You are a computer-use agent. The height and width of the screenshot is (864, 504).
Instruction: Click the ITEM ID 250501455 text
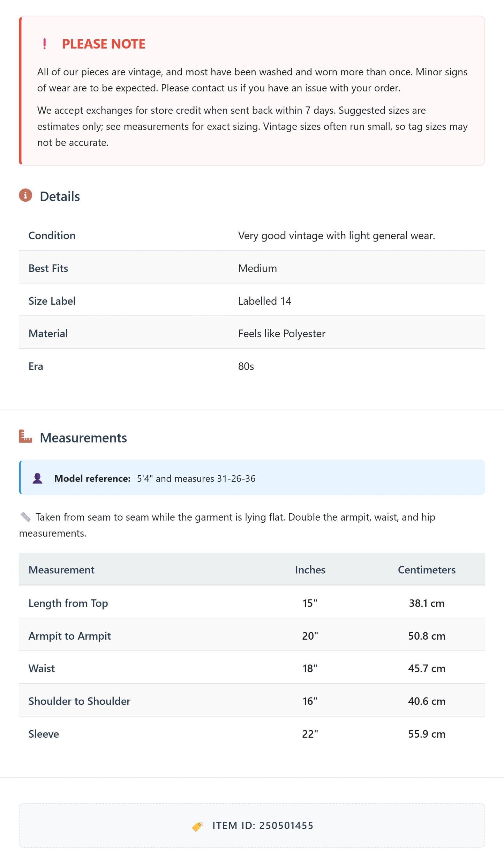(x=263, y=826)
